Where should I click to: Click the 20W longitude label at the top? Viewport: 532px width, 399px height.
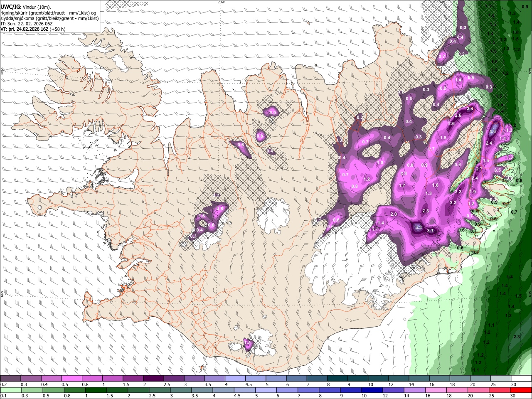(221, 2)
